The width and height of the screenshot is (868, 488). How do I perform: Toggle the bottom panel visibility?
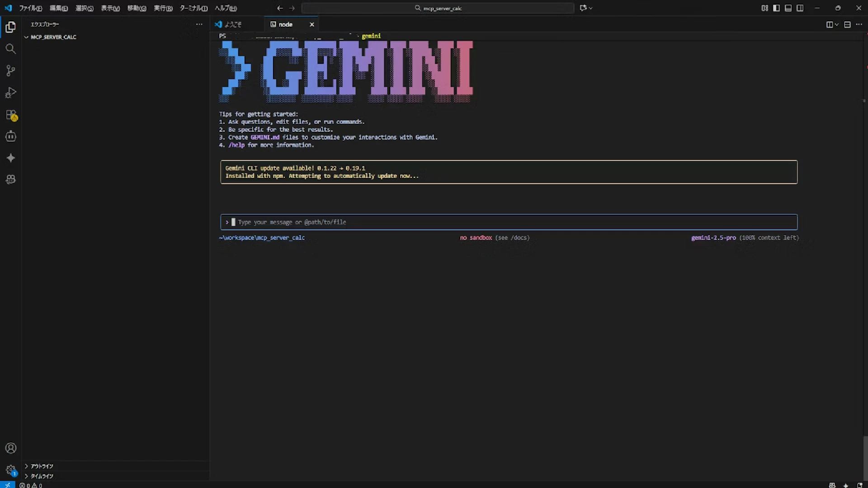point(788,8)
